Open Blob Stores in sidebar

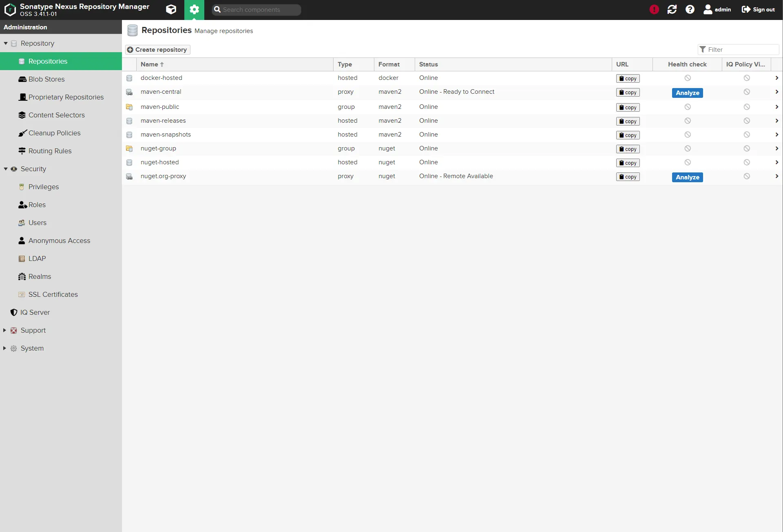(x=46, y=79)
